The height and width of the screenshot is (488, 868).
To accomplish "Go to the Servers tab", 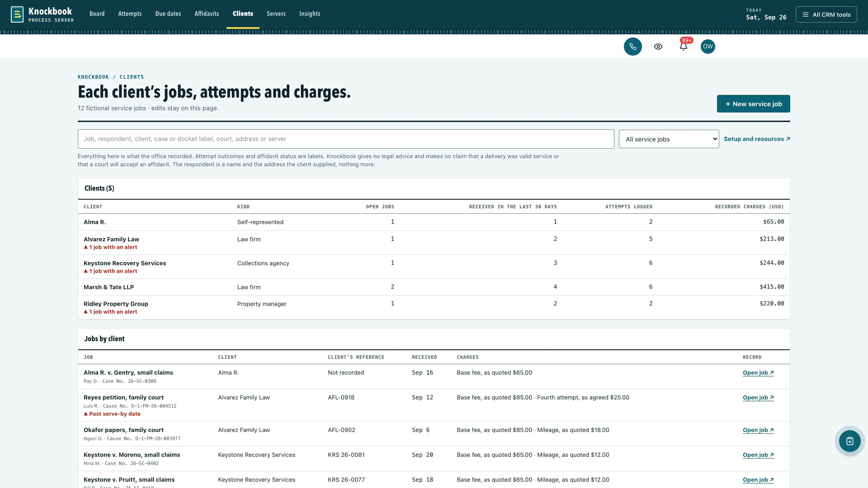I will tap(276, 14).
